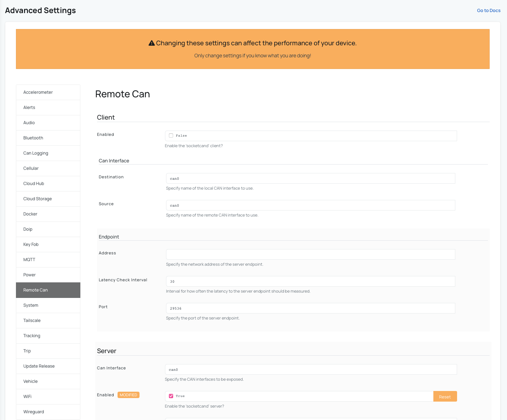Viewport: 507px width, 420px height.
Task: Click the Latency Check Interval field
Action: [310, 281]
